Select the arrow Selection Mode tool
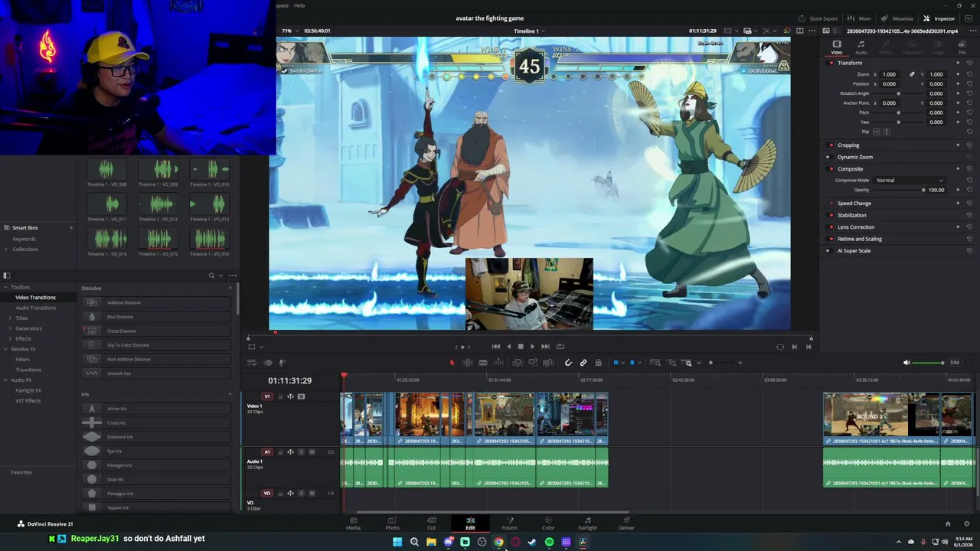 [x=452, y=363]
